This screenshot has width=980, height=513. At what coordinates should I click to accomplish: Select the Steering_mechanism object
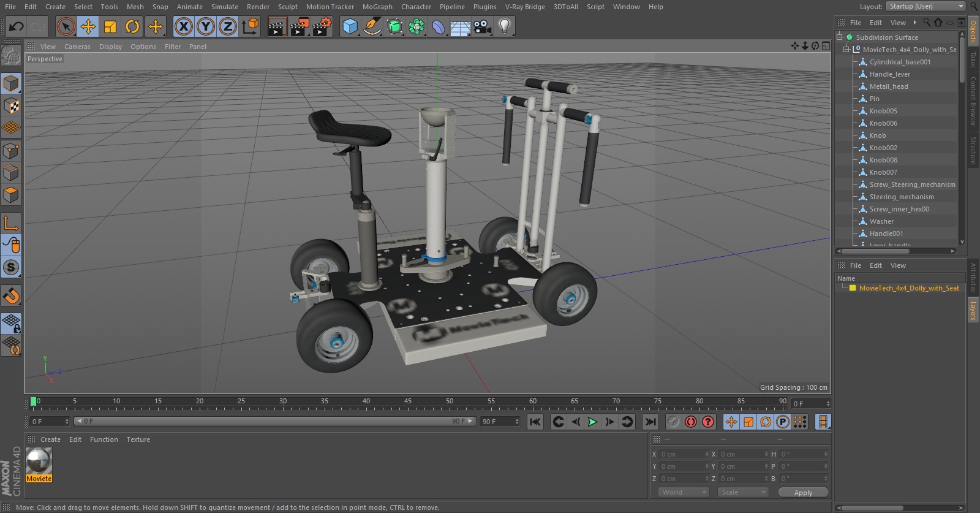902,197
